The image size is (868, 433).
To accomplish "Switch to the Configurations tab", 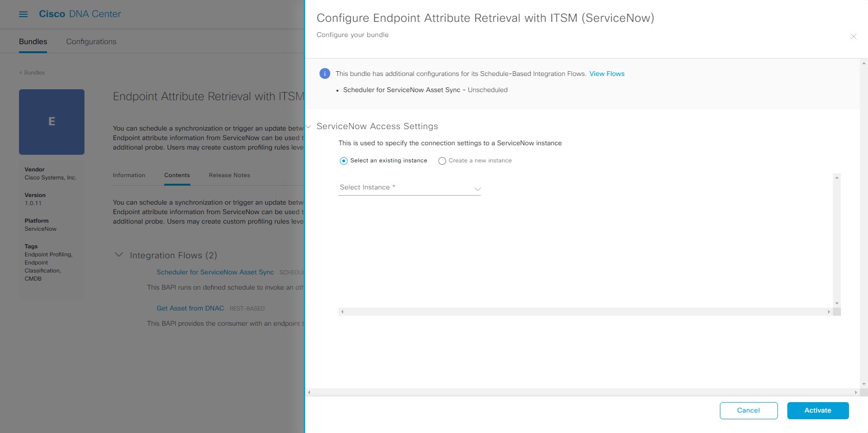I will (91, 42).
